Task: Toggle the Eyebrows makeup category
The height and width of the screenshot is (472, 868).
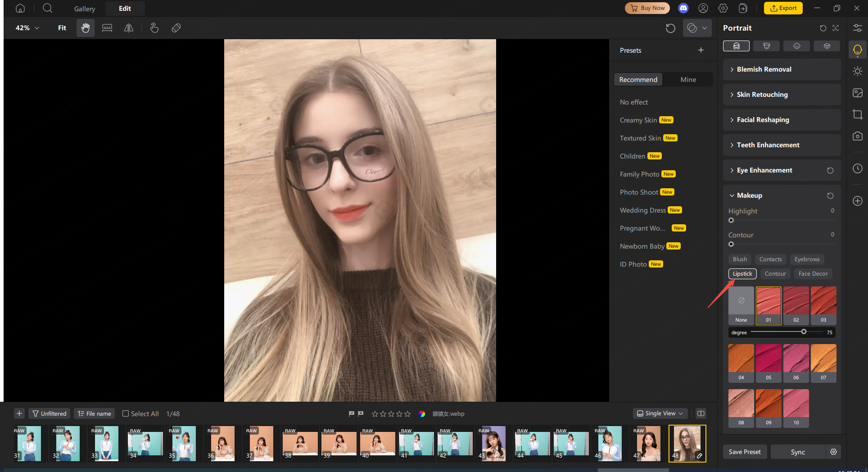Action: click(807, 259)
